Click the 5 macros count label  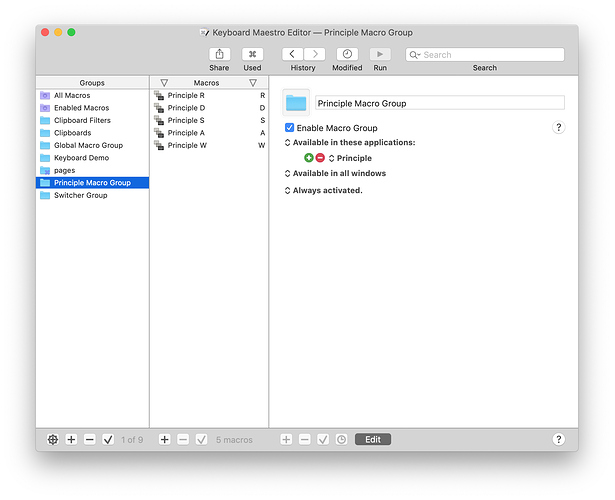point(234,440)
